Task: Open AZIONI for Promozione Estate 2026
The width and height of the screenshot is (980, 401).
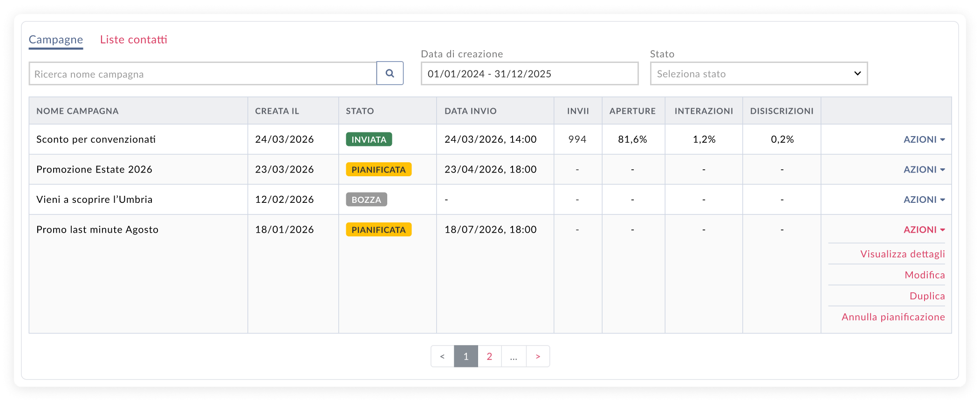Action: [x=924, y=170]
